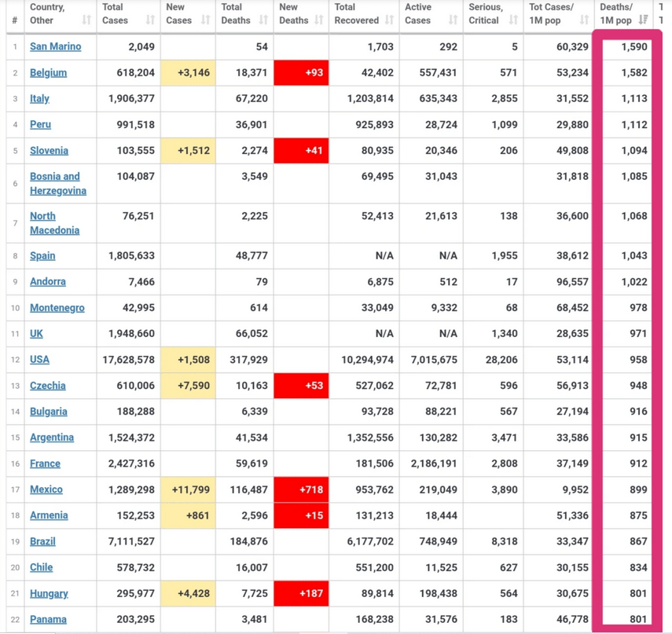
Task: Click sort icon next to Country, Other
Action: (86, 20)
